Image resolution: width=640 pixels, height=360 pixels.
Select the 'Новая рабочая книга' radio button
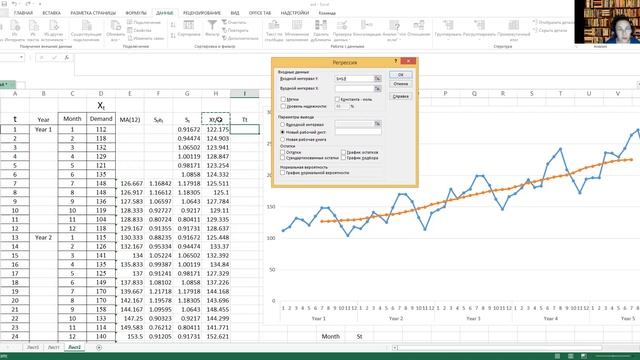282,140
